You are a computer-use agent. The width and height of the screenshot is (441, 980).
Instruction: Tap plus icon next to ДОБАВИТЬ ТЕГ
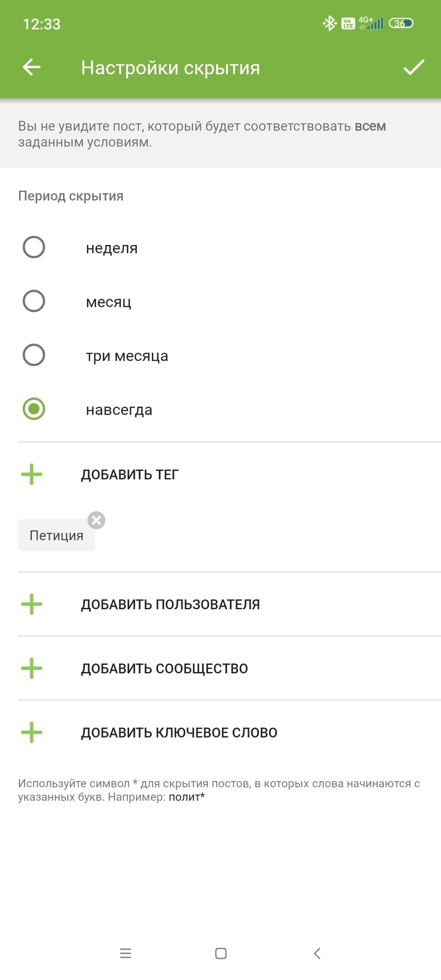point(31,474)
